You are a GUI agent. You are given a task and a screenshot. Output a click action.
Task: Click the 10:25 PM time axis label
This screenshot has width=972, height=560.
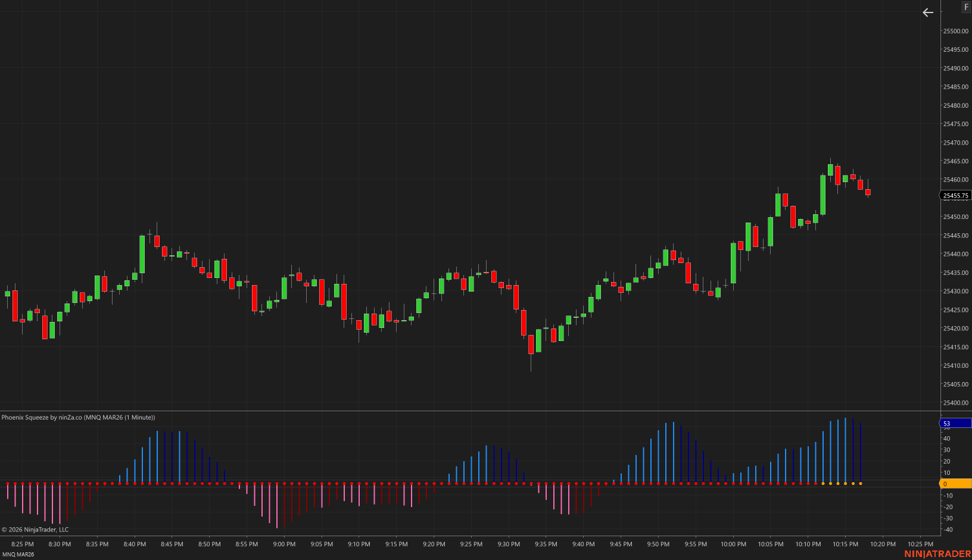[920, 544]
